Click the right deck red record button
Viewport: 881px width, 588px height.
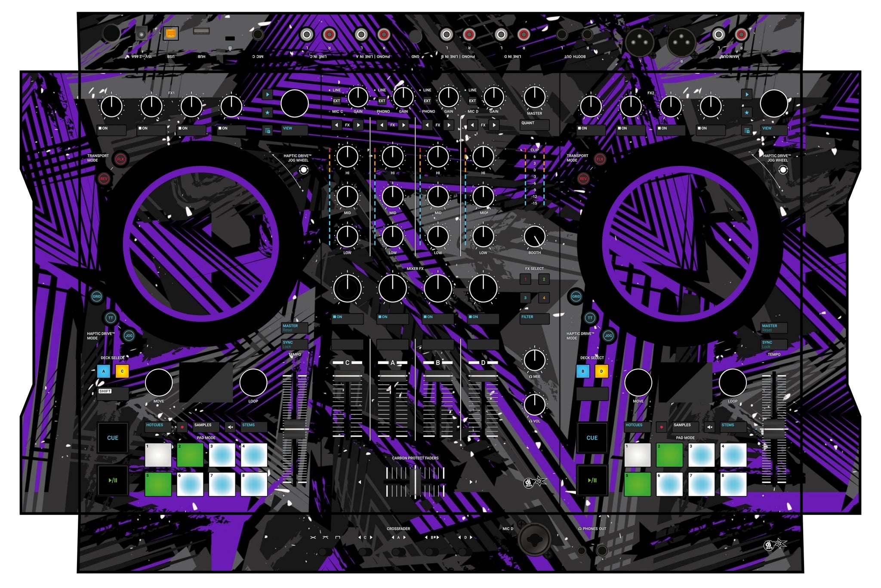point(661,427)
